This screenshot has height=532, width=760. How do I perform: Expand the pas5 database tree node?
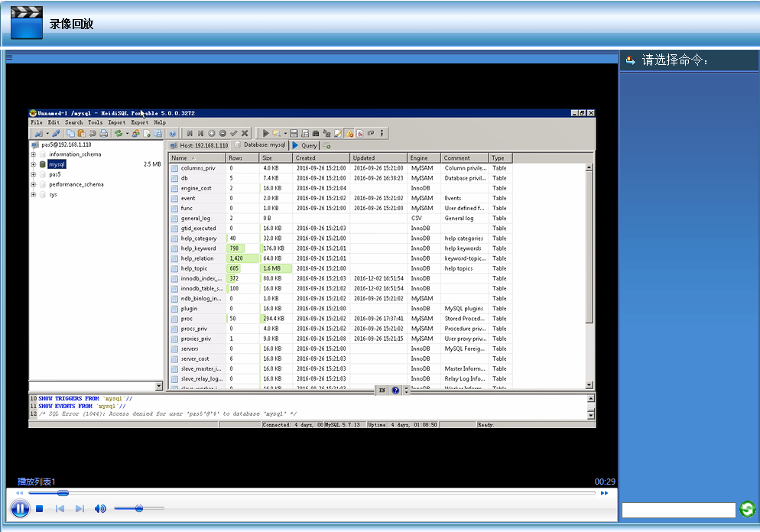click(34, 174)
